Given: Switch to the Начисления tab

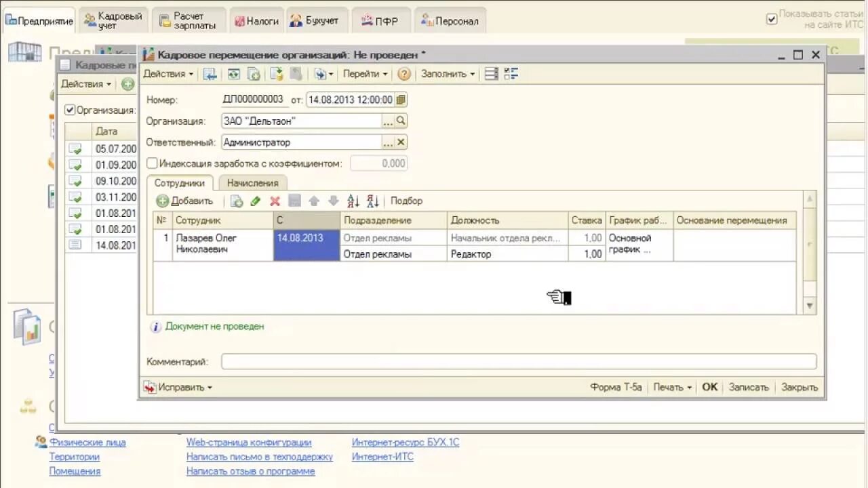Looking at the screenshot, I should pyautogui.click(x=252, y=183).
